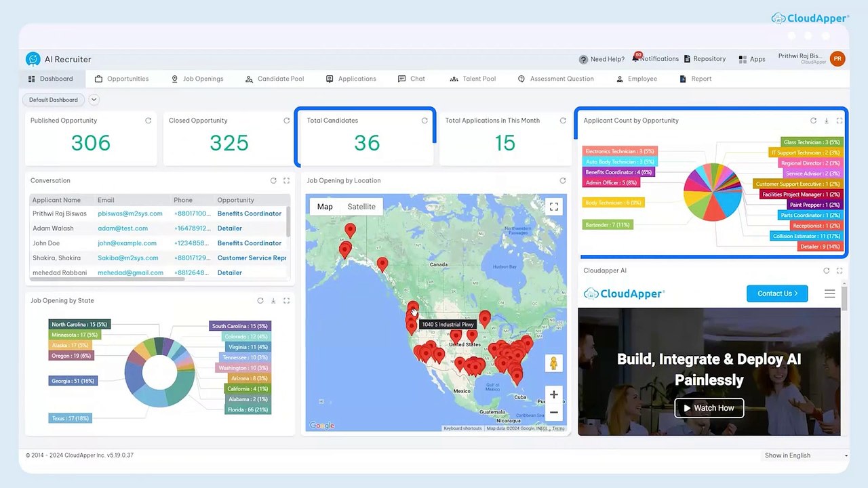868x488 pixels.
Task: Maximize the Conversation widget
Action: click(286, 181)
